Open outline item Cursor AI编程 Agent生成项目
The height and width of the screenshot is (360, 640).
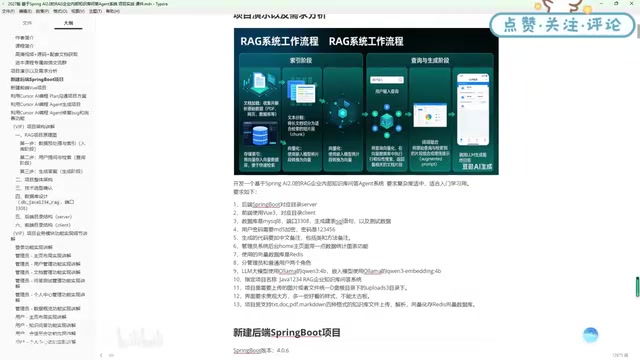[x=46, y=104]
